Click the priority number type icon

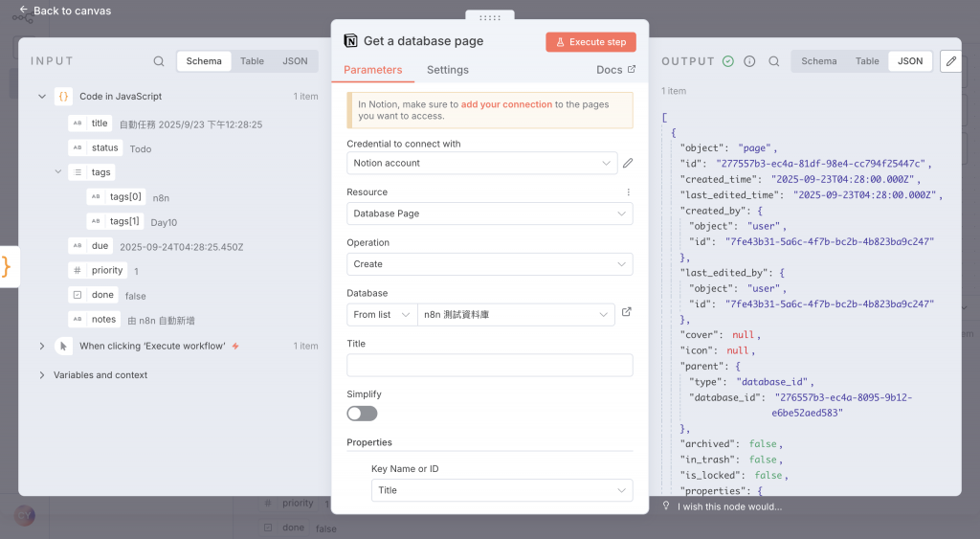coord(78,270)
